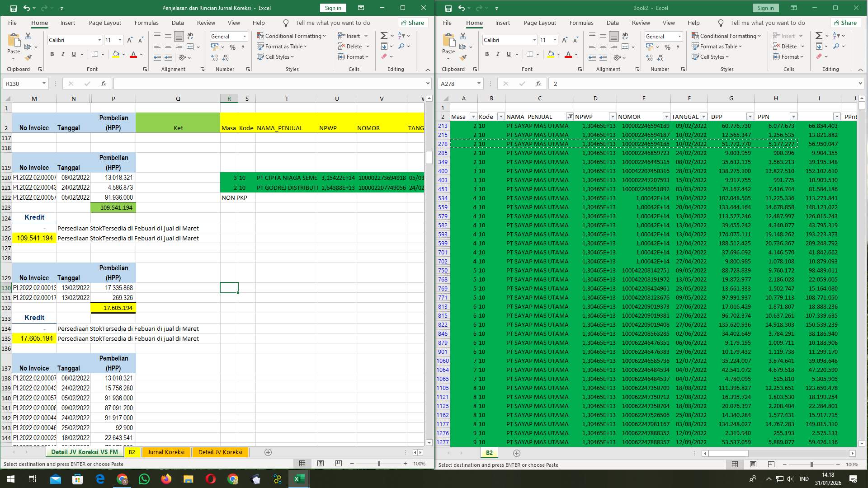
Task: Enable Wrap Text for selected cells
Action: 190,36
